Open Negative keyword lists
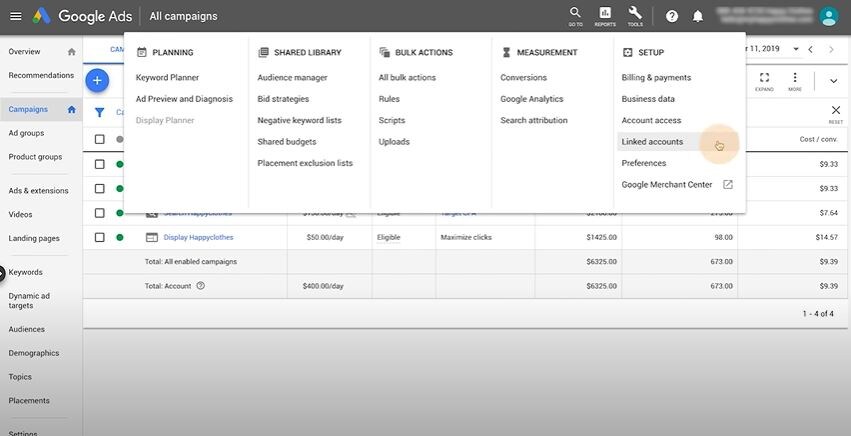The height and width of the screenshot is (436, 851). (299, 121)
